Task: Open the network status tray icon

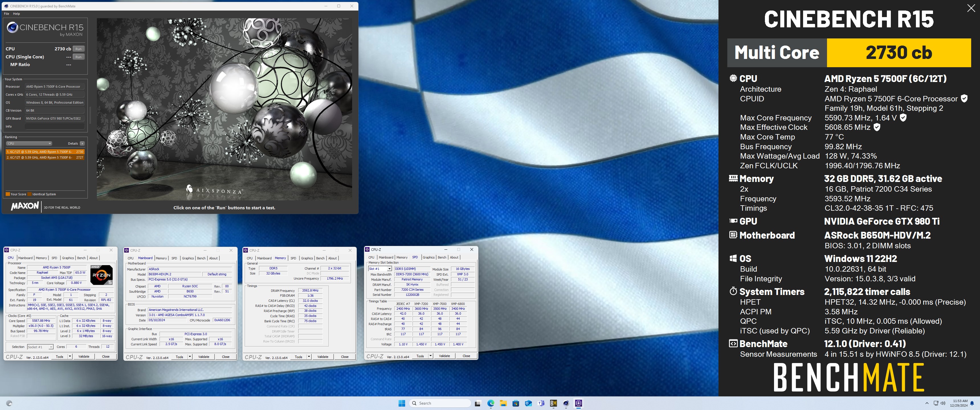Action: (x=936, y=403)
